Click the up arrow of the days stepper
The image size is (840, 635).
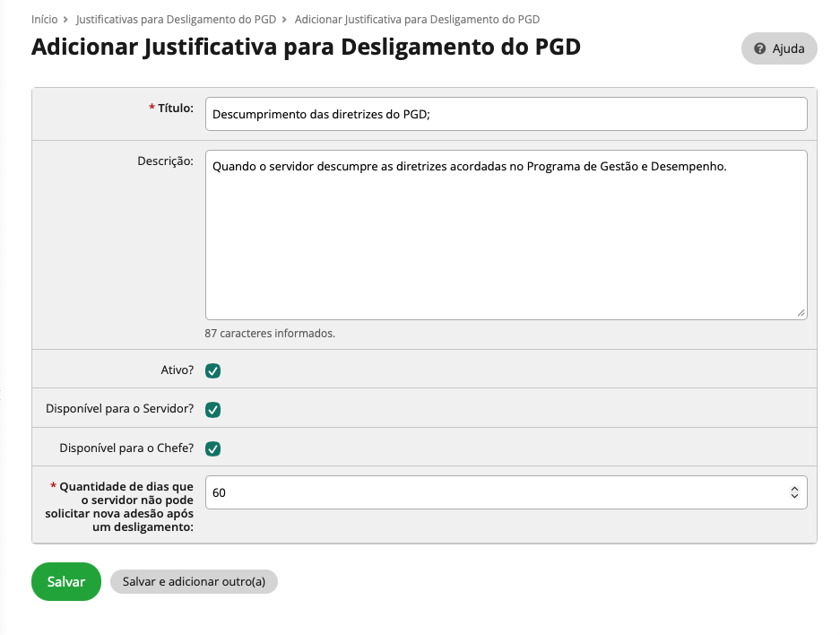tap(794, 488)
